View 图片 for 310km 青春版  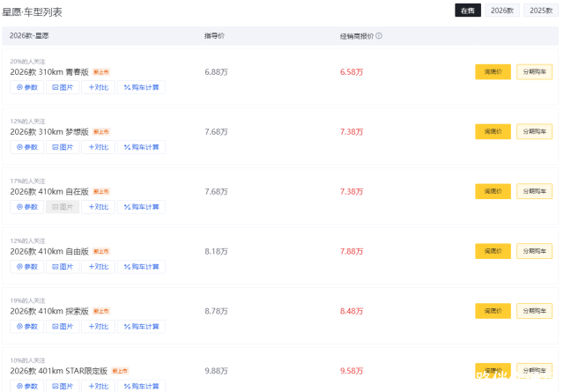(x=63, y=87)
